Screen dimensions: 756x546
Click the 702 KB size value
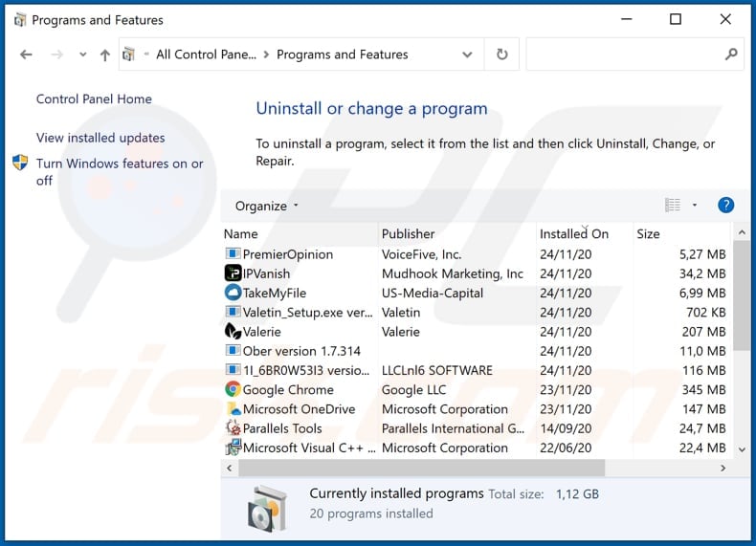pos(706,313)
